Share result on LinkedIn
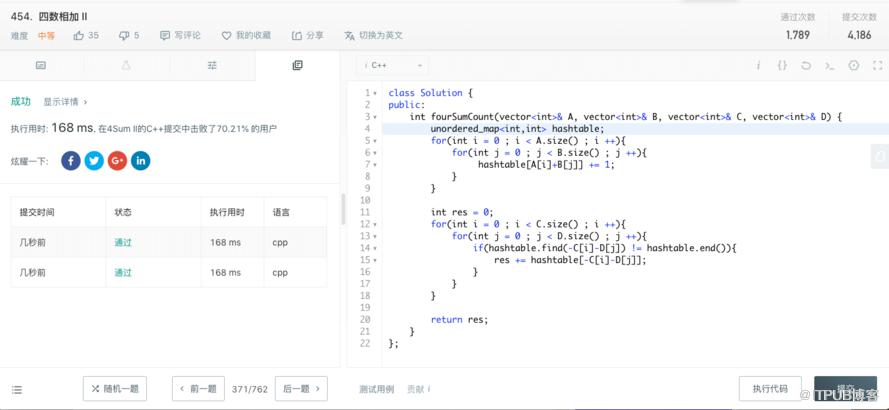 [x=141, y=161]
